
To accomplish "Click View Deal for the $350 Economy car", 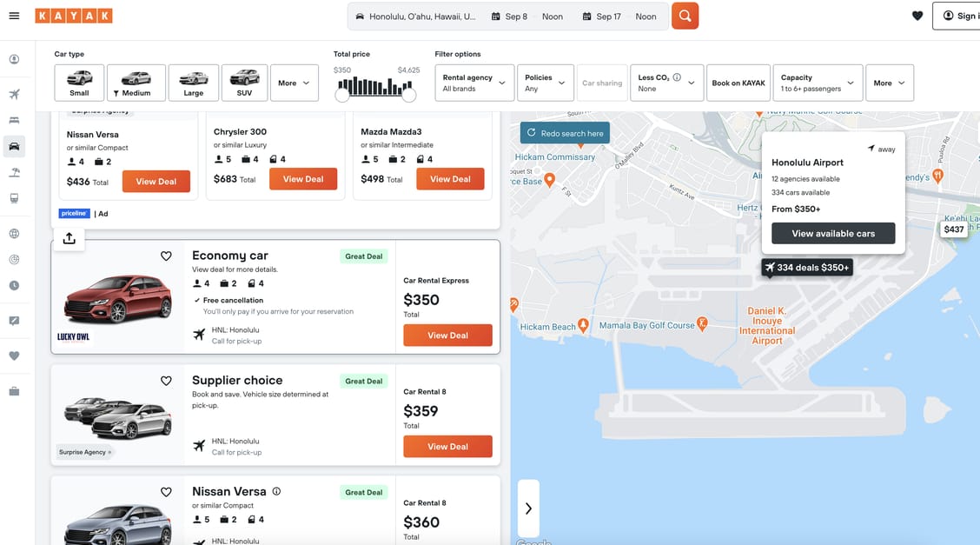I will tap(447, 336).
